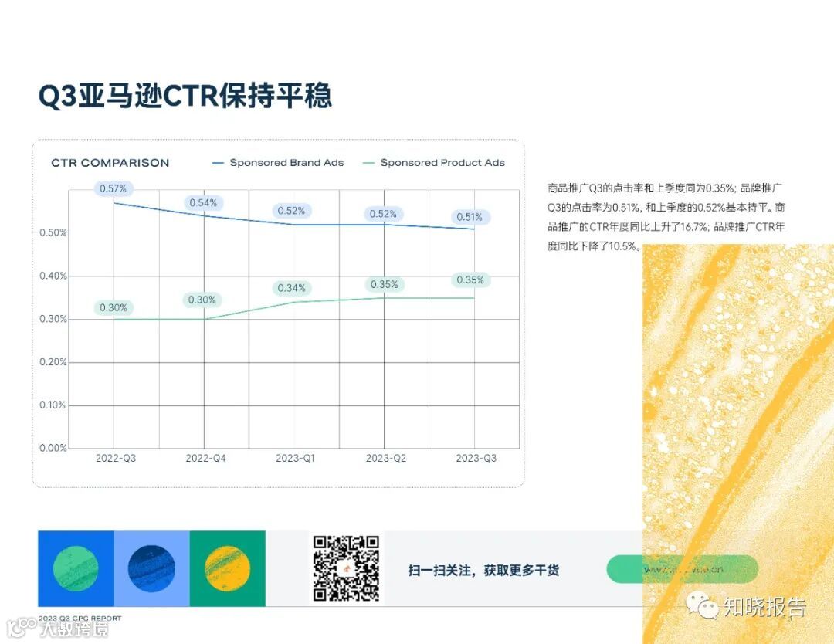This screenshot has width=834, height=644.
Task: Click the 0.40% y-axis tick label
Action: pyautogui.click(x=53, y=276)
